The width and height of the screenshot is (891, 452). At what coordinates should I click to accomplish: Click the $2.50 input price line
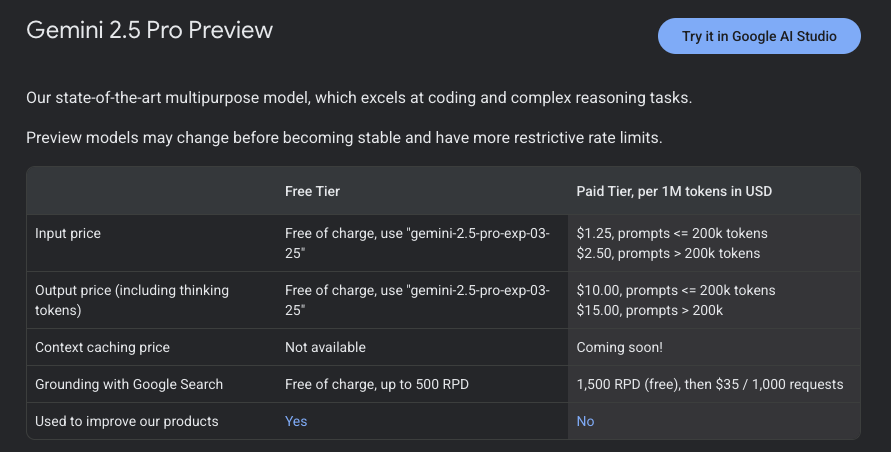tap(668, 253)
